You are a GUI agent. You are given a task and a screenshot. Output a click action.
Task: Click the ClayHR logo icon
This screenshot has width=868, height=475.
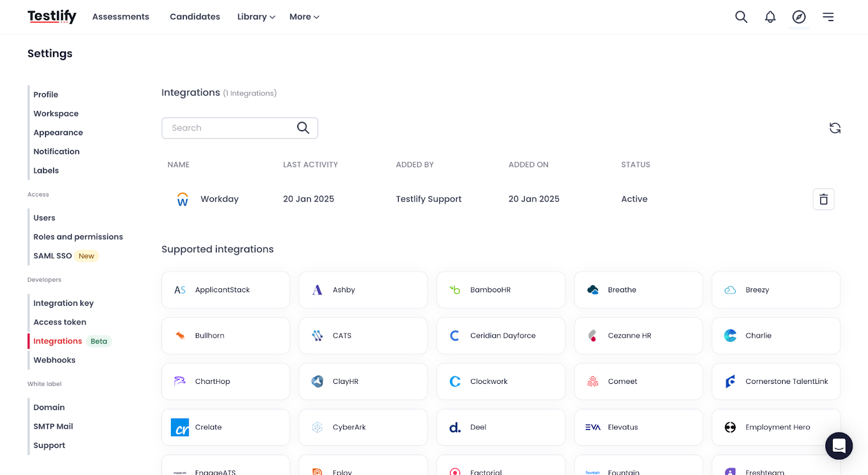317,381
